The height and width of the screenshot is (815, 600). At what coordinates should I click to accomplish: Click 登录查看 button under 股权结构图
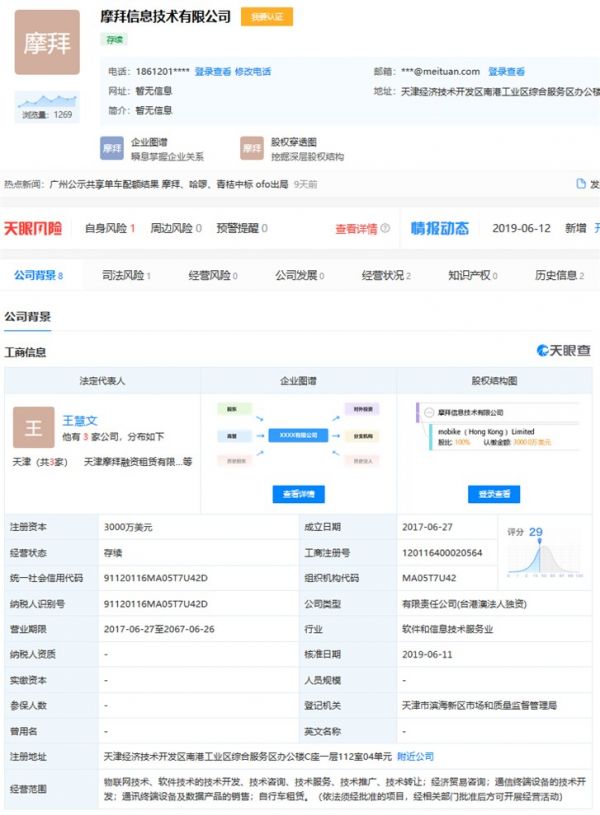click(494, 494)
